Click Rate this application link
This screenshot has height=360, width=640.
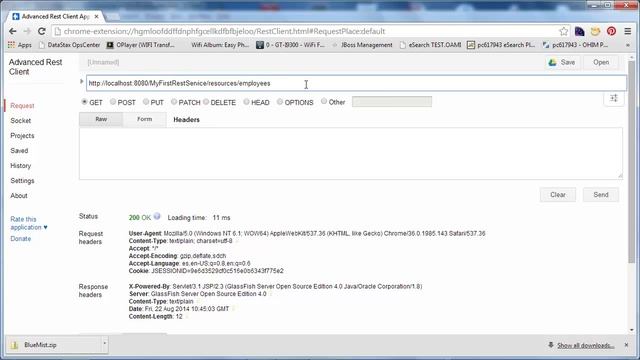pos(29,223)
